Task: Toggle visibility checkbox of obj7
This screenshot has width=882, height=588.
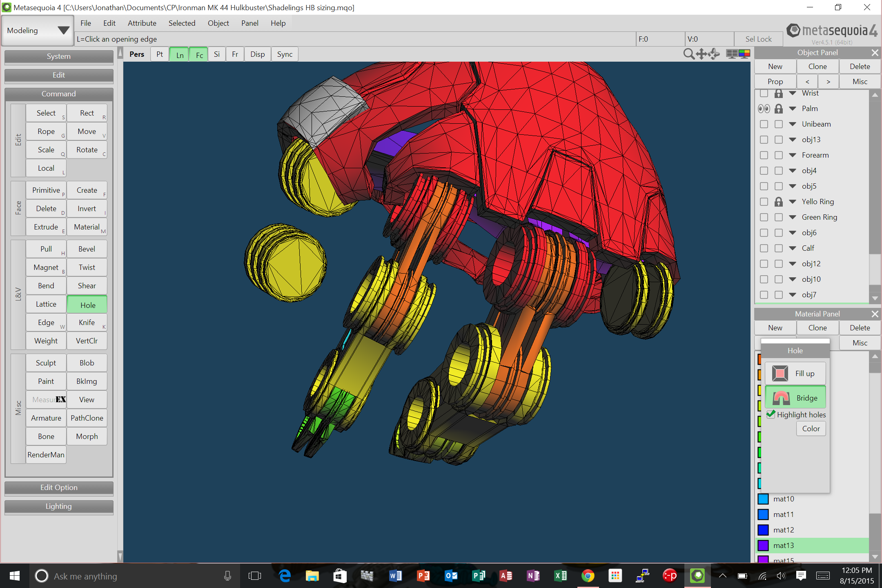Action: pyautogui.click(x=764, y=295)
